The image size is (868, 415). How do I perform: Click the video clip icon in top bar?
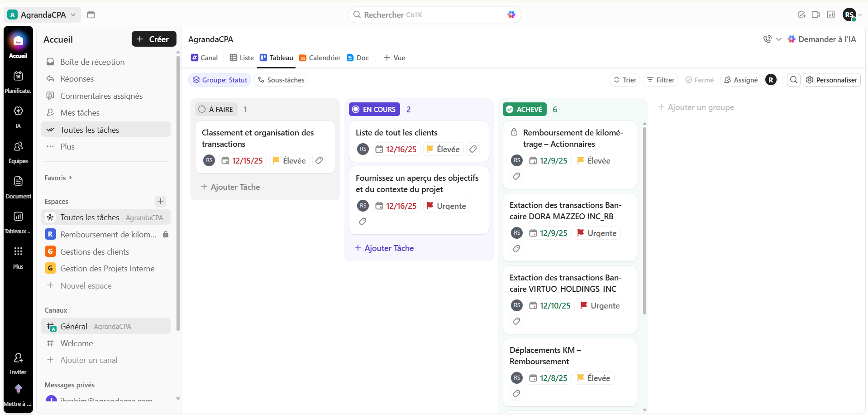[x=816, y=14]
